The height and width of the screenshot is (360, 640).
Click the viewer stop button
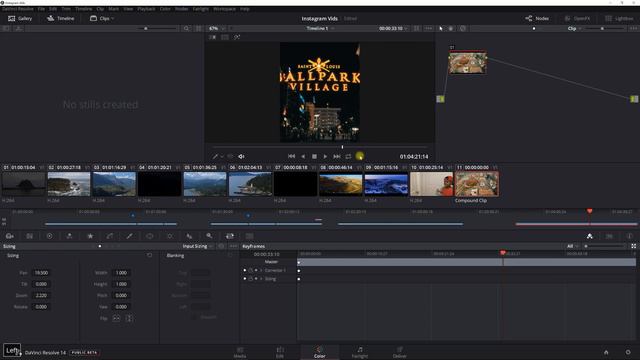click(x=314, y=156)
